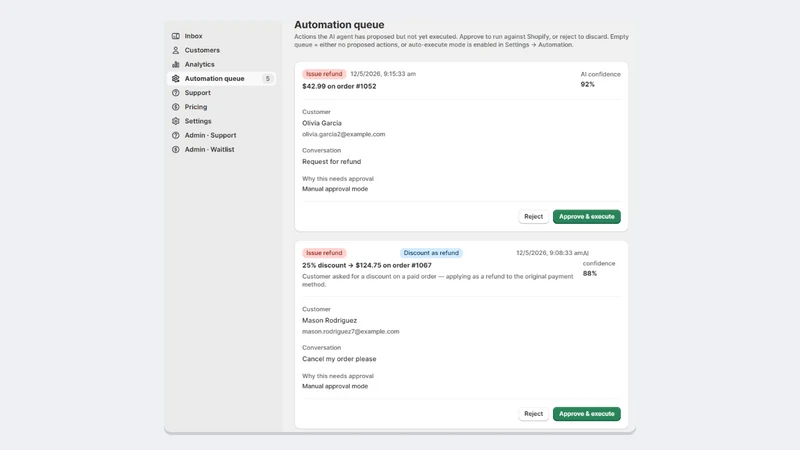Reject the refund for order #1052

[533, 217]
